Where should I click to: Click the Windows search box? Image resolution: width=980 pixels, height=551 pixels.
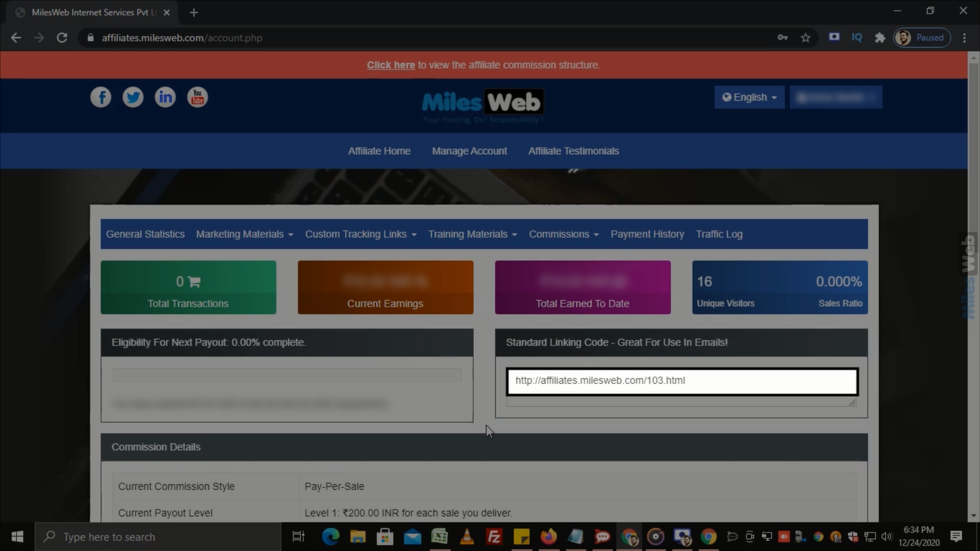pyautogui.click(x=158, y=537)
